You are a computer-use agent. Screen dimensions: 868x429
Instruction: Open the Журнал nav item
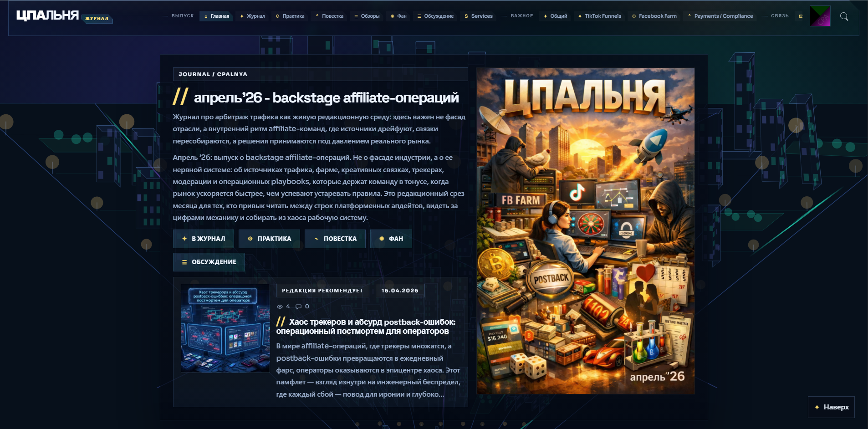252,16
